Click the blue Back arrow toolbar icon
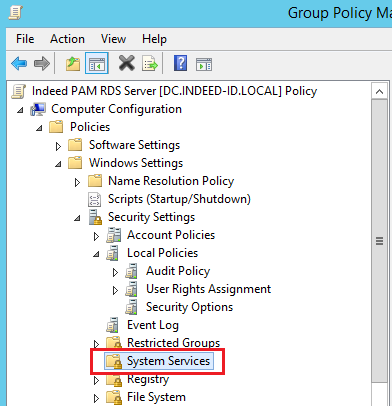The height and width of the screenshot is (406, 392). coord(19,63)
